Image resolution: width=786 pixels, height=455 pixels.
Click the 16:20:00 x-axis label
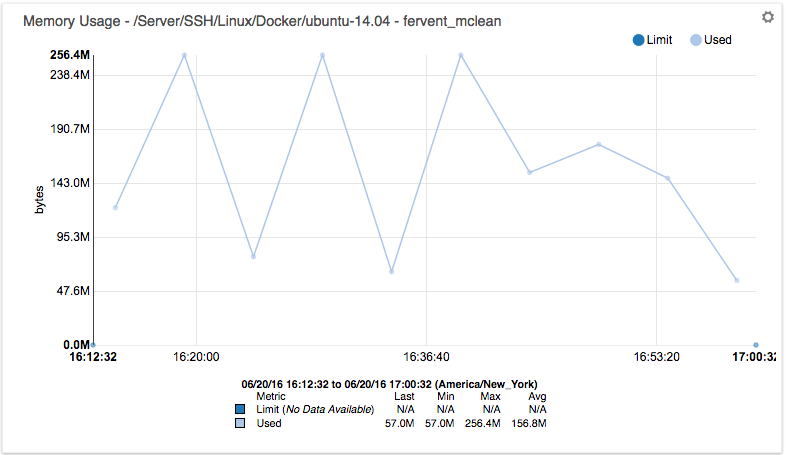[x=196, y=357]
